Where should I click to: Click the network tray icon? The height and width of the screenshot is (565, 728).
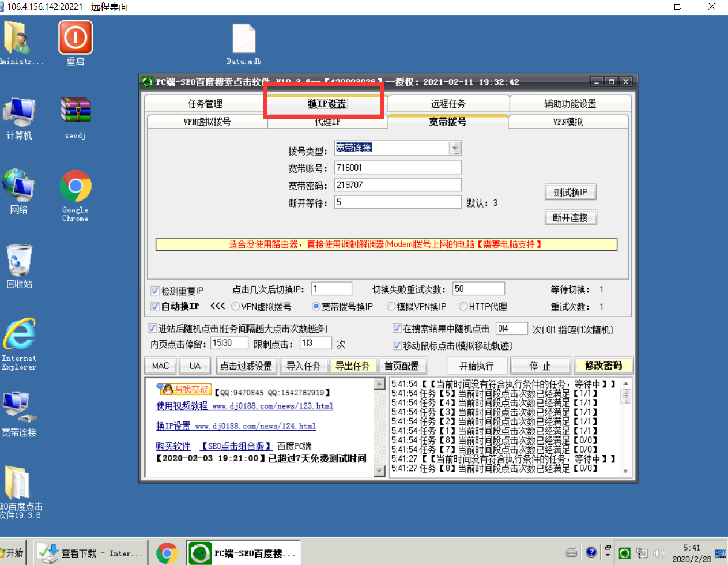pyautogui.click(x=642, y=553)
